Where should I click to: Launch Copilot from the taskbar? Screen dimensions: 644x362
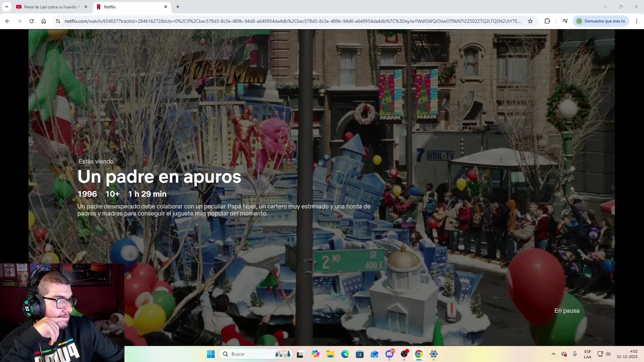point(315,354)
